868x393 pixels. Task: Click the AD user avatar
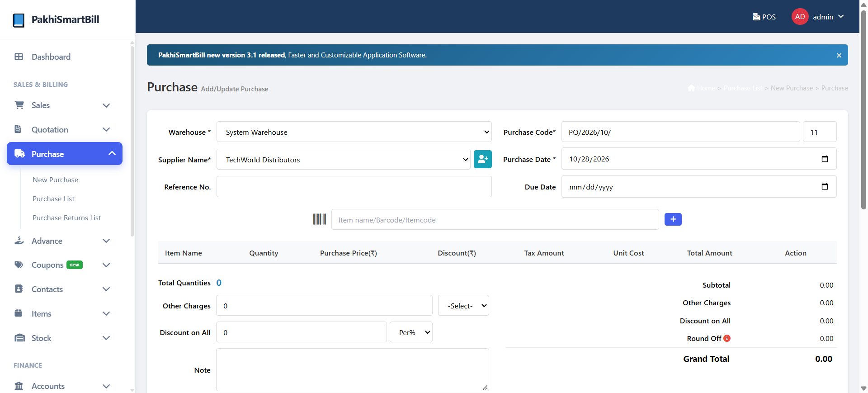pyautogui.click(x=800, y=17)
